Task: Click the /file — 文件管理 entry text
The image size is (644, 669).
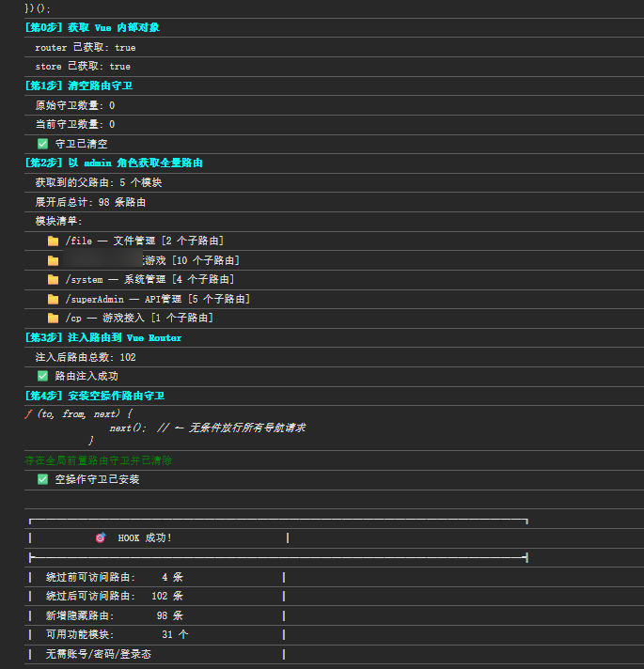Action: 144,241
